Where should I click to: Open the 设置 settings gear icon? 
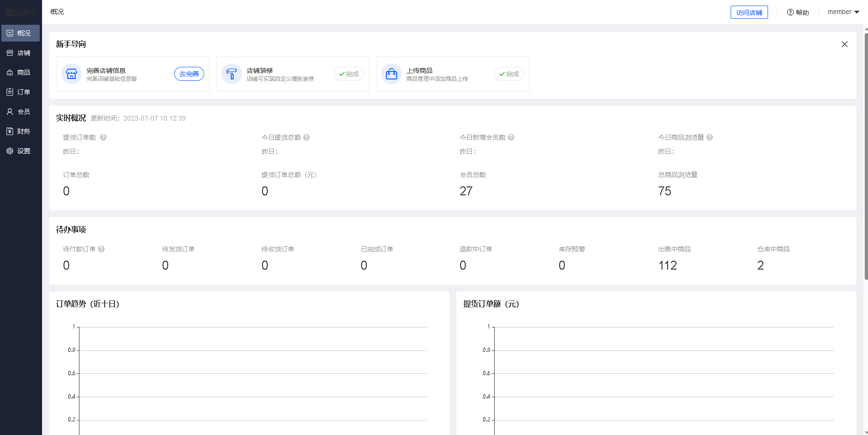10,151
